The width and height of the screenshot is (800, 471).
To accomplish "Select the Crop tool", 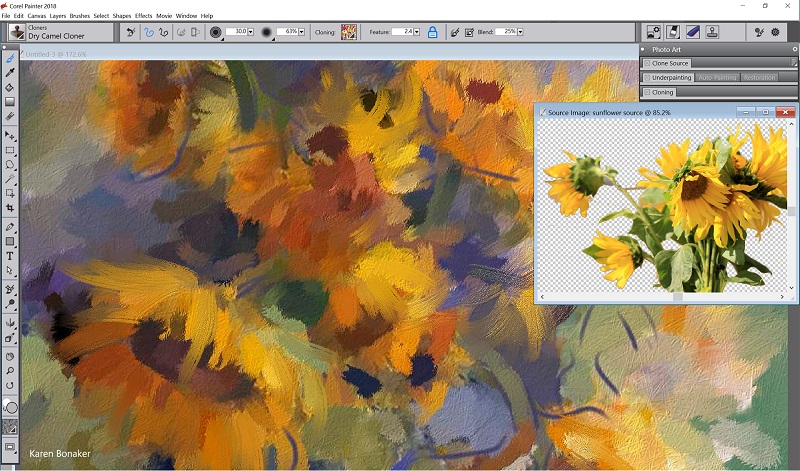I will [x=10, y=207].
